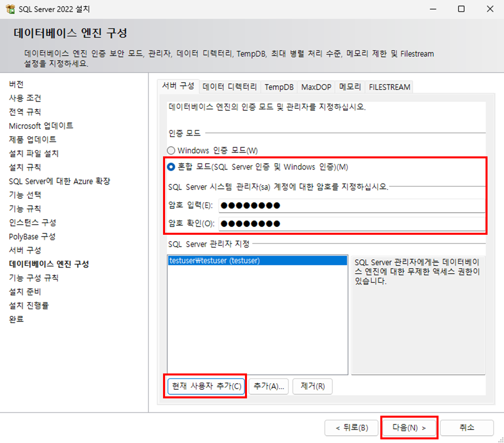Click 서버 구성 step in sidebar
Screen dimensions: 504x443
pyautogui.click(x=25, y=250)
